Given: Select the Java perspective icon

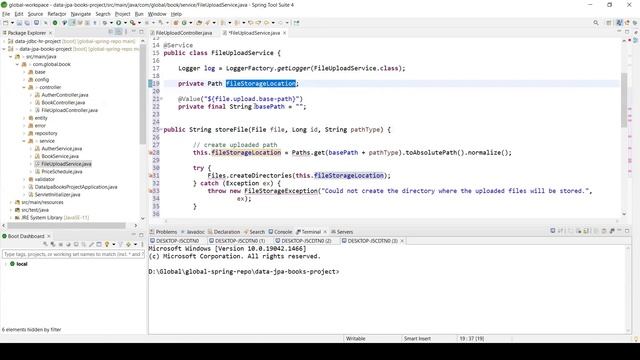Looking at the screenshot, I should click(x=619, y=23).
